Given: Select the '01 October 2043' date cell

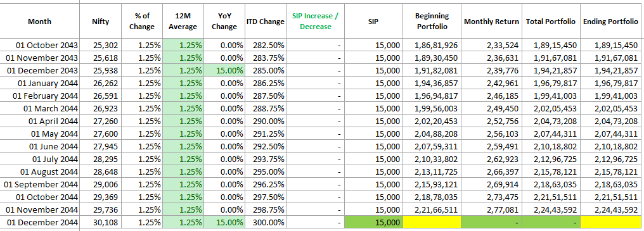Looking at the screenshot, I should [x=40, y=45].
